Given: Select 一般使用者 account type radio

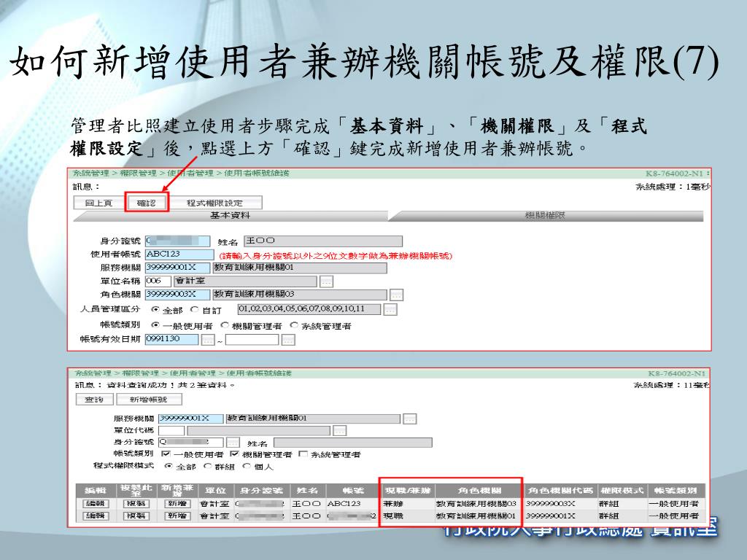Looking at the screenshot, I should [x=155, y=325].
